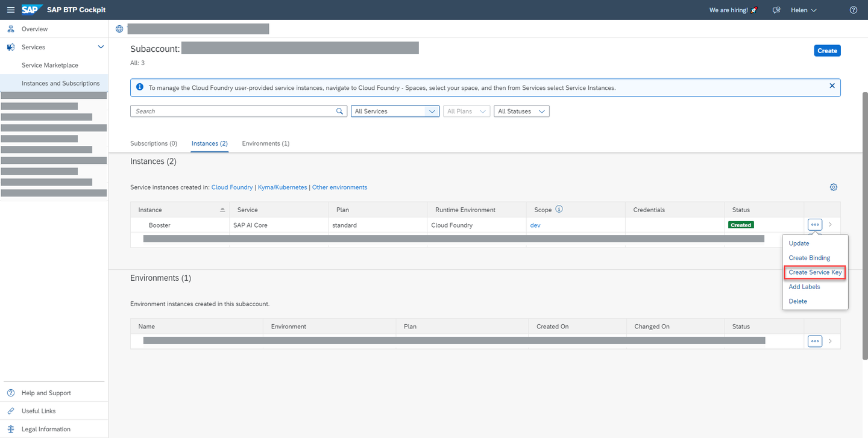This screenshot has height=438, width=868.
Task: Open the Helen user menu
Action: coord(805,10)
